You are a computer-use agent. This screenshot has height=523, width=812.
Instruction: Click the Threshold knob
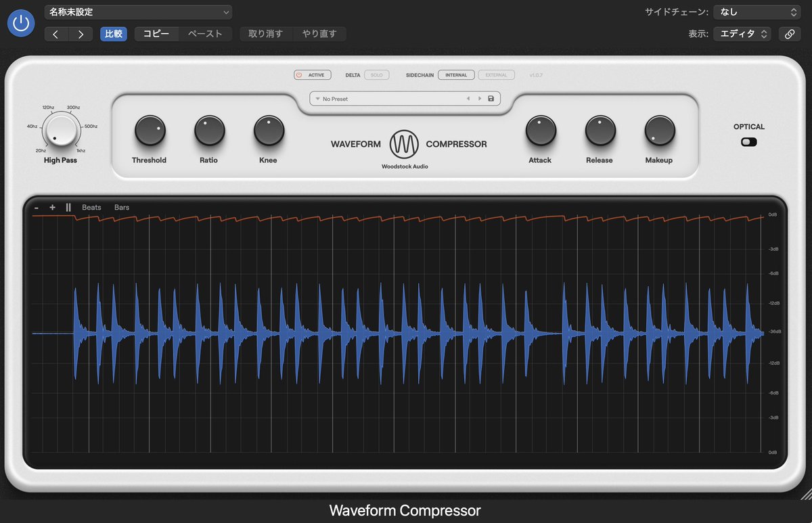point(150,131)
